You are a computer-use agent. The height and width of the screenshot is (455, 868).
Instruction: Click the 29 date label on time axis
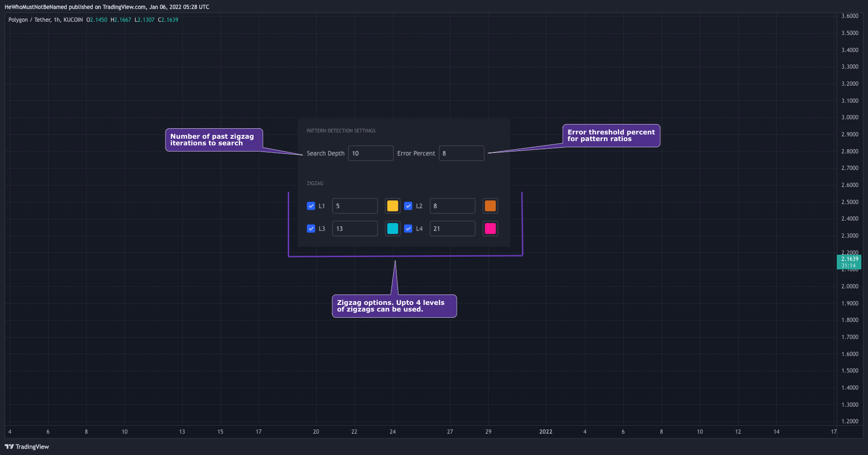488,432
